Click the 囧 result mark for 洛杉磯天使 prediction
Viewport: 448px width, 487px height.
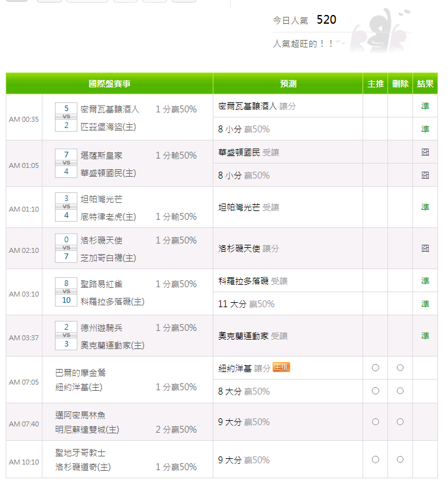425,248
